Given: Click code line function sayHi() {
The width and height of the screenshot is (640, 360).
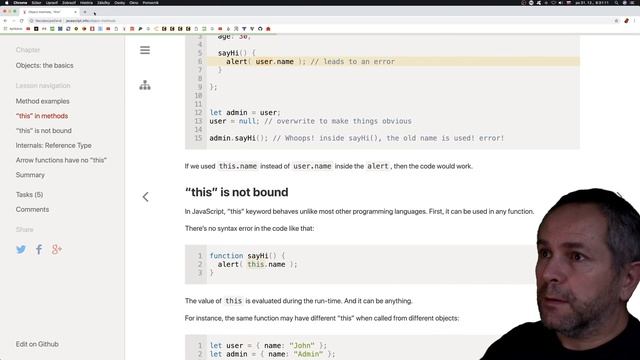Looking at the screenshot, I should pyautogui.click(x=247, y=256).
